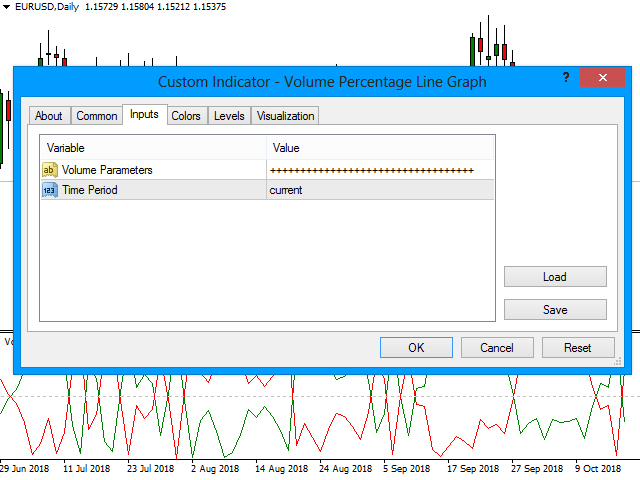Screen dimensions: 640x480
Task: Click the help question mark in dialog title bar
Action: [566, 77]
